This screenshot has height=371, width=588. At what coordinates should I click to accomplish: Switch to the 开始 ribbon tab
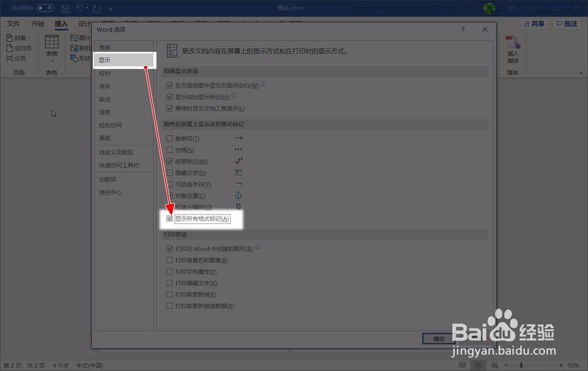coord(38,24)
